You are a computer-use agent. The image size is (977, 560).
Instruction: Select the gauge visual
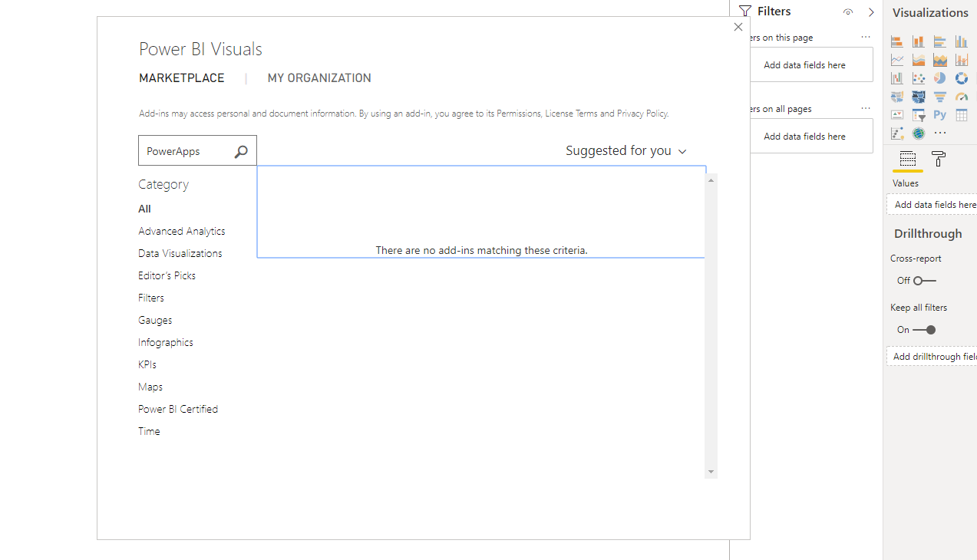(962, 97)
